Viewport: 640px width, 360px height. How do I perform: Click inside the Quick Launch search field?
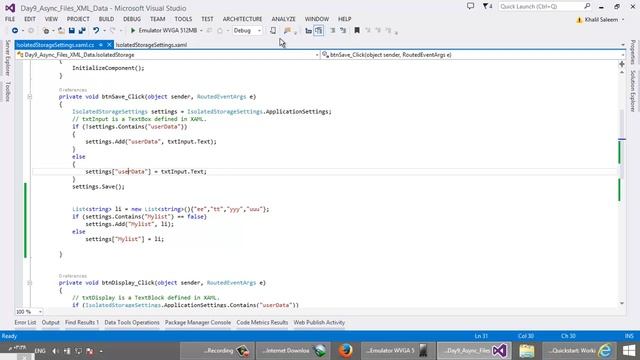541,6
